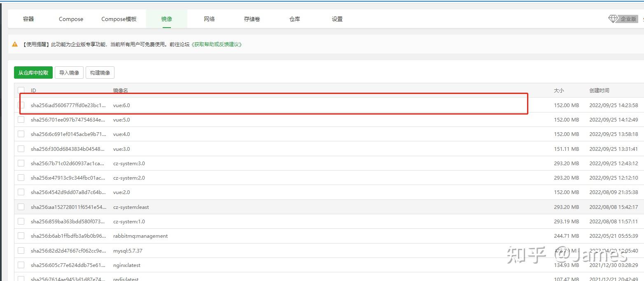This screenshot has height=281, width=644.
Task: Check the cz-system:least image row checkbox
Action: coord(21,206)
